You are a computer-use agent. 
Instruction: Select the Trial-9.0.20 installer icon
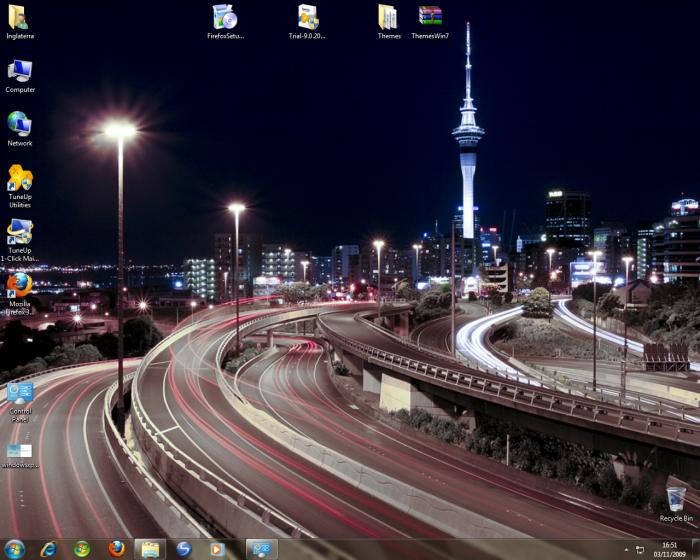point(308,18)
